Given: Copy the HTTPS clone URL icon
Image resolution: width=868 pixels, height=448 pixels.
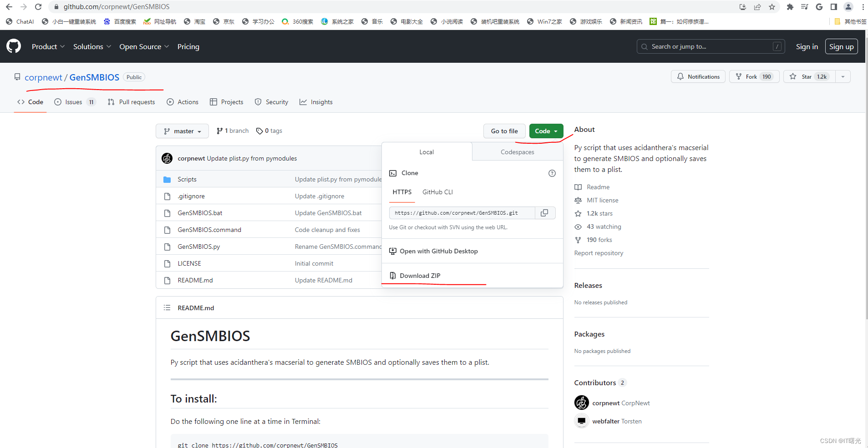Looking at the screenshot, I should point(544,213).
